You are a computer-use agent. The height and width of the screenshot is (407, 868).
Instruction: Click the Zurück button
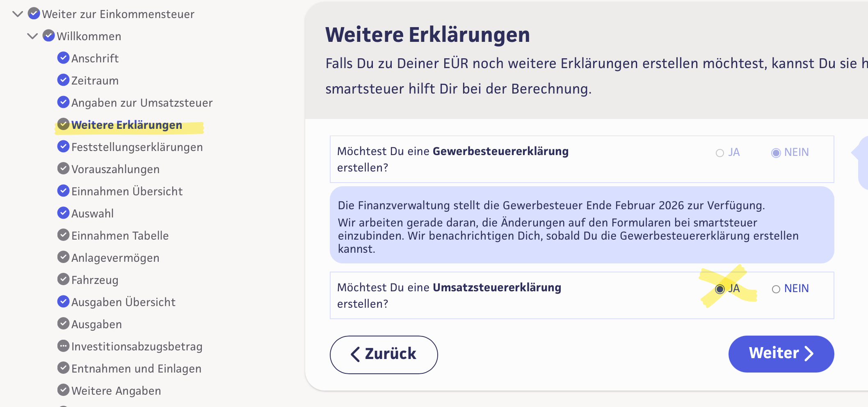[384, 354]
